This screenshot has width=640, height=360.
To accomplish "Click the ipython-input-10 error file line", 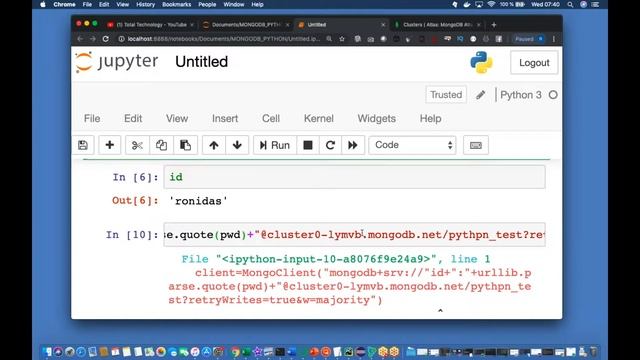I will click(x=336, y=259).
